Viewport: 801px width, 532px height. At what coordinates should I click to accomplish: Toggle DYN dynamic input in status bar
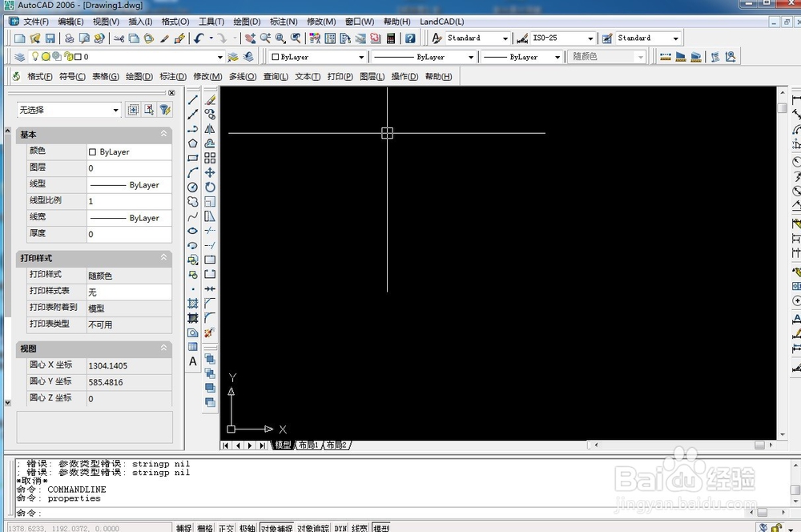pos(340,528)
